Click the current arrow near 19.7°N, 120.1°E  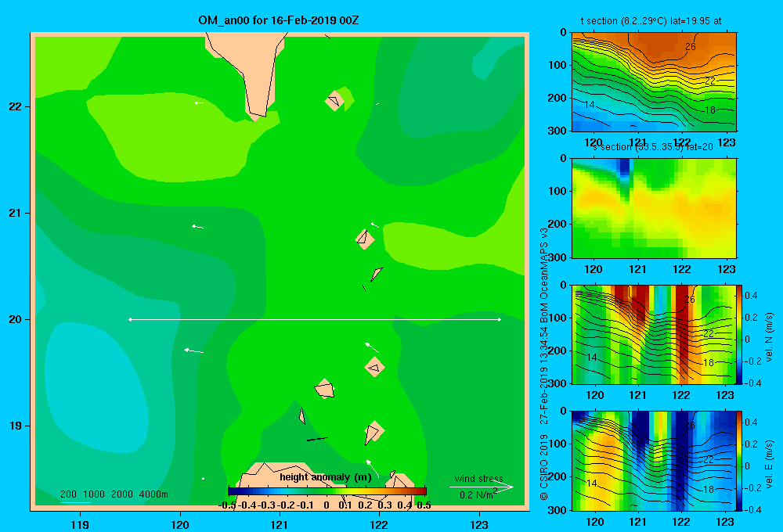coord(193,350)
